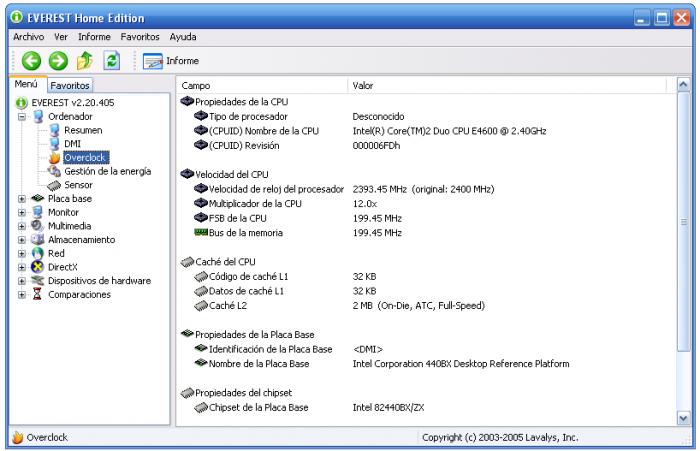Open the Archivo menu
700x451 pixels.
29,37
